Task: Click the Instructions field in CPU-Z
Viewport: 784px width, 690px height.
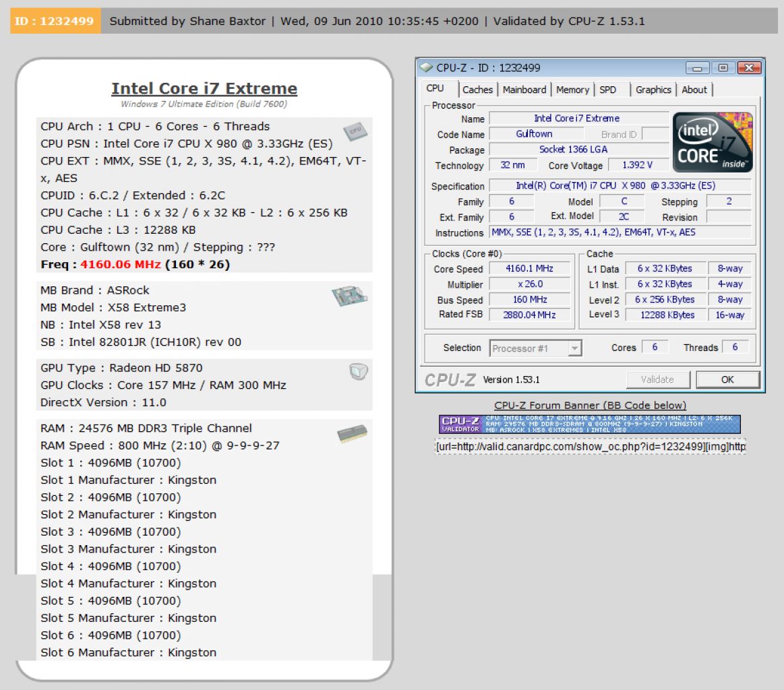Action: pos(620,232)
